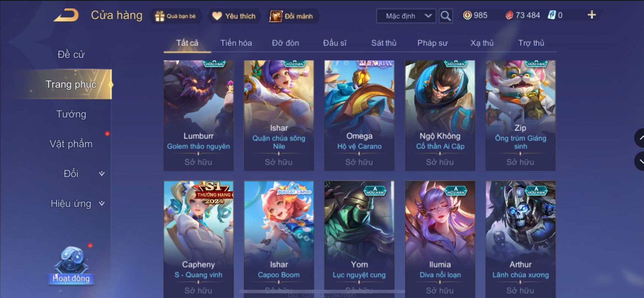Viewport: 644px width, 298px height.
Task: Switch to the Pháp sư tab
Action: pyautogui.click(x=432, y=43)
